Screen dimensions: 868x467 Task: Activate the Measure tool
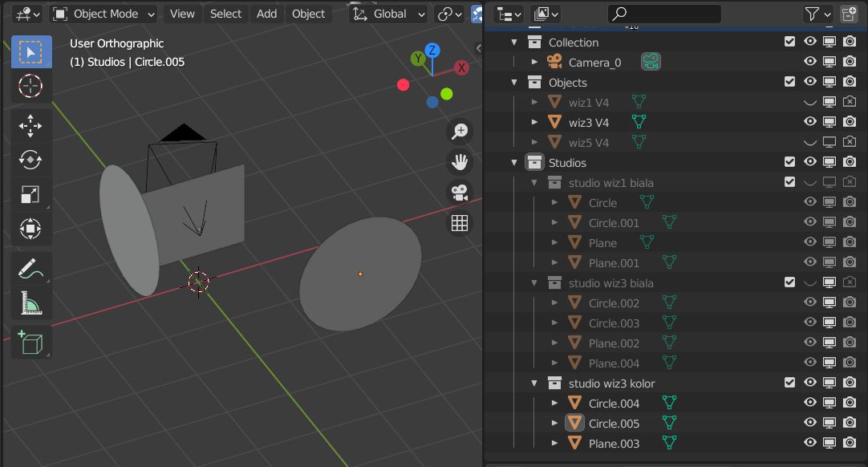(x=30, y=303)
